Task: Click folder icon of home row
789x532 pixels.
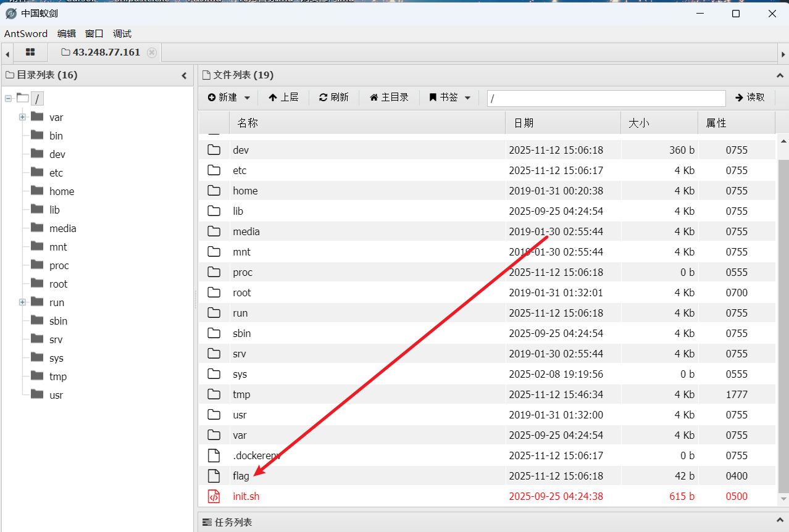Action: coord(214,191)
